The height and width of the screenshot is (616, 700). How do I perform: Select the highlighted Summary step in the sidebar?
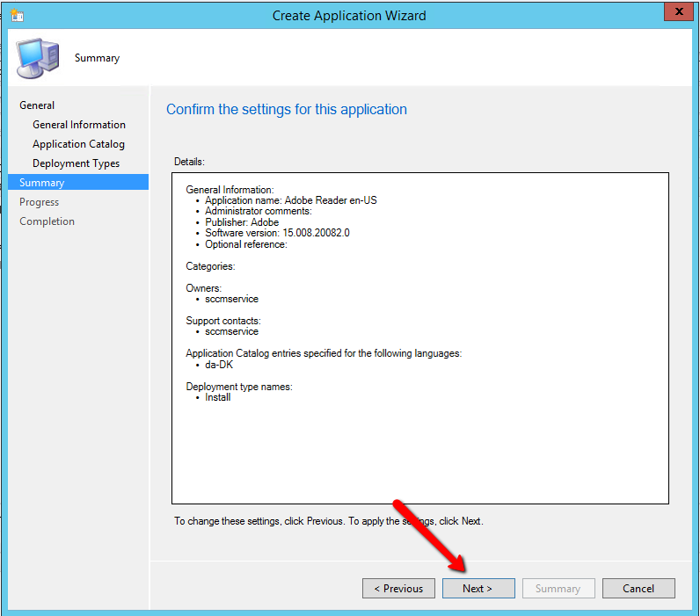(x=42, y=183)
